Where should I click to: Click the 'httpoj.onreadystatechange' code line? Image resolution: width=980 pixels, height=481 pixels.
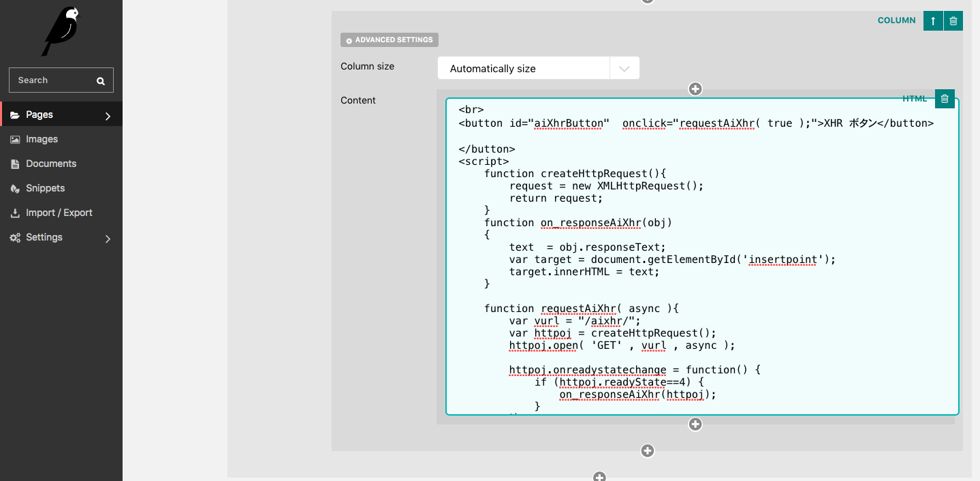[x=635, y=370]
